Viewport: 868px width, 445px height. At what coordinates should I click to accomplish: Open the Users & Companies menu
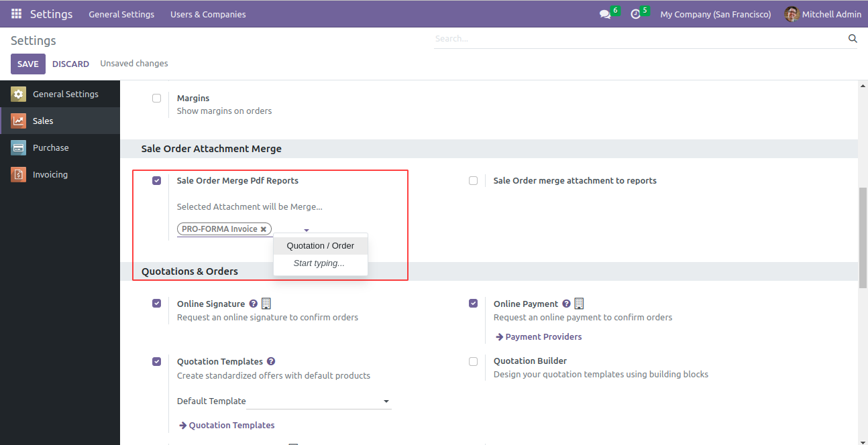pos(208,14)
